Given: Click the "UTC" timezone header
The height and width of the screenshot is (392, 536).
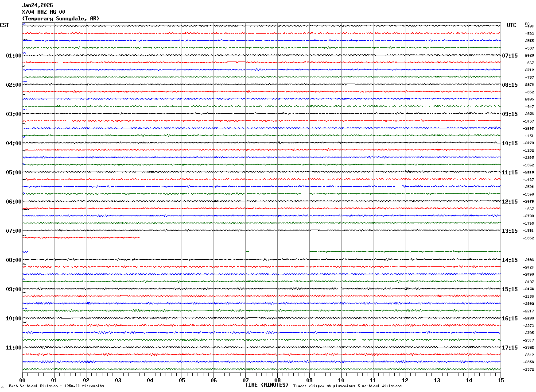Looking at the screenshot, I should 512,25.
